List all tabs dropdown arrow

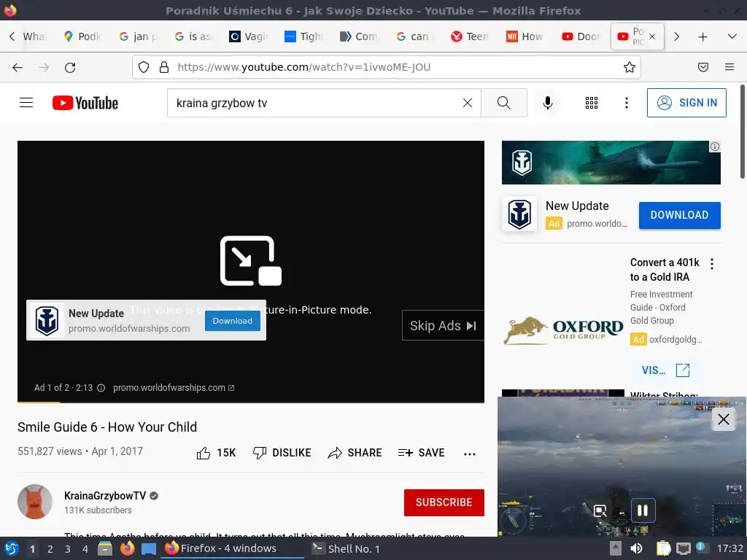coord(732,36)
